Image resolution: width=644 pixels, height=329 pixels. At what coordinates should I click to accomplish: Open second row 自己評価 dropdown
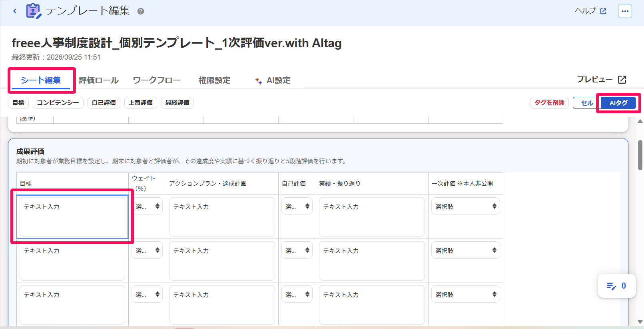click(x=297, y=250)
